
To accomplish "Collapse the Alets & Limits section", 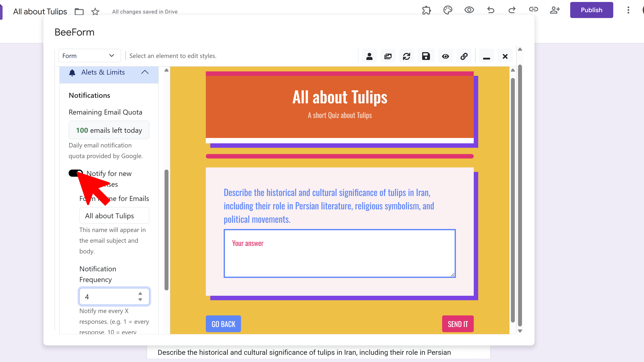I will (145, 72).
